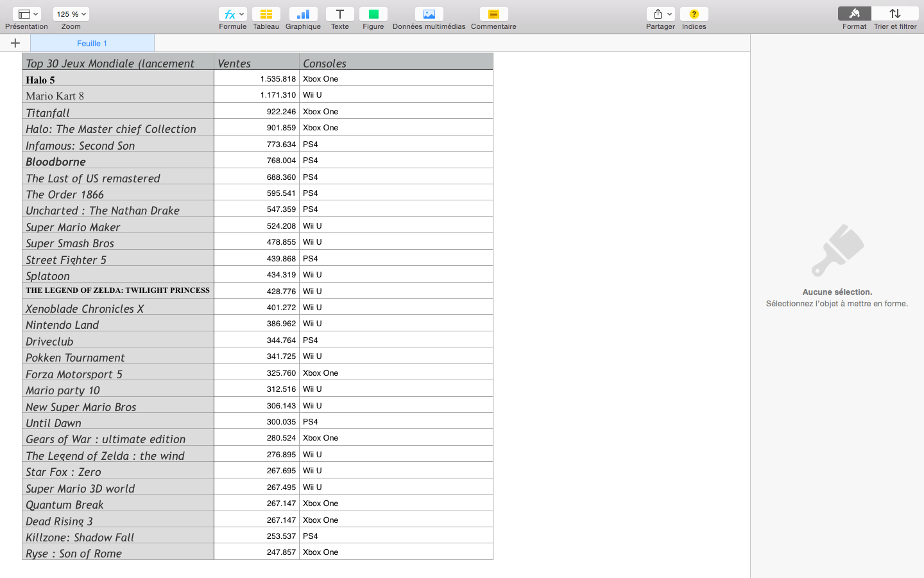
Task: Select the Splatoon cell
Action: tap(118, 274)
